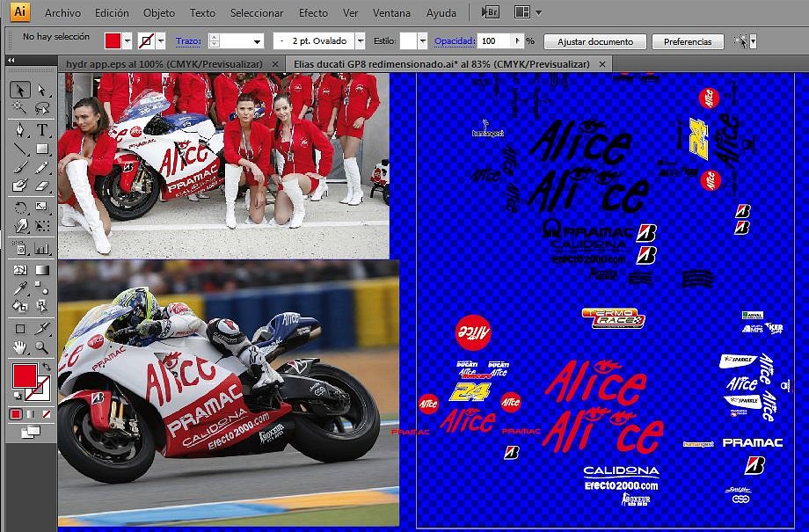Choose the Line Segment tool
The height and width of the screenshot is (532, 809).
[19, 149]
